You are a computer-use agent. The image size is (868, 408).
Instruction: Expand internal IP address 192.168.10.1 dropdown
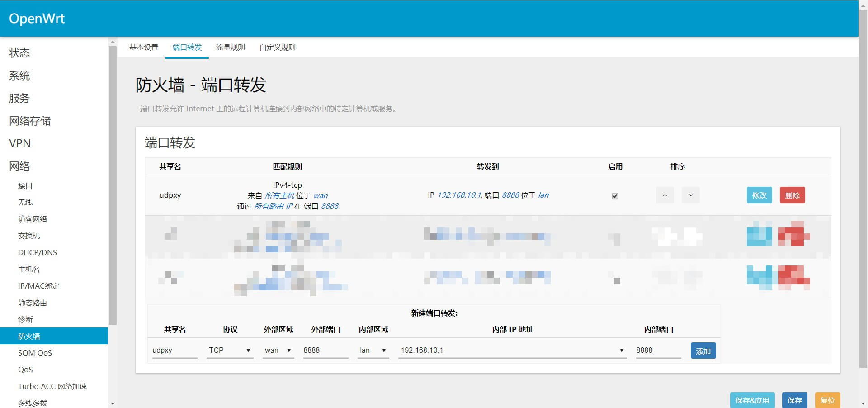[x=512, y=351]
